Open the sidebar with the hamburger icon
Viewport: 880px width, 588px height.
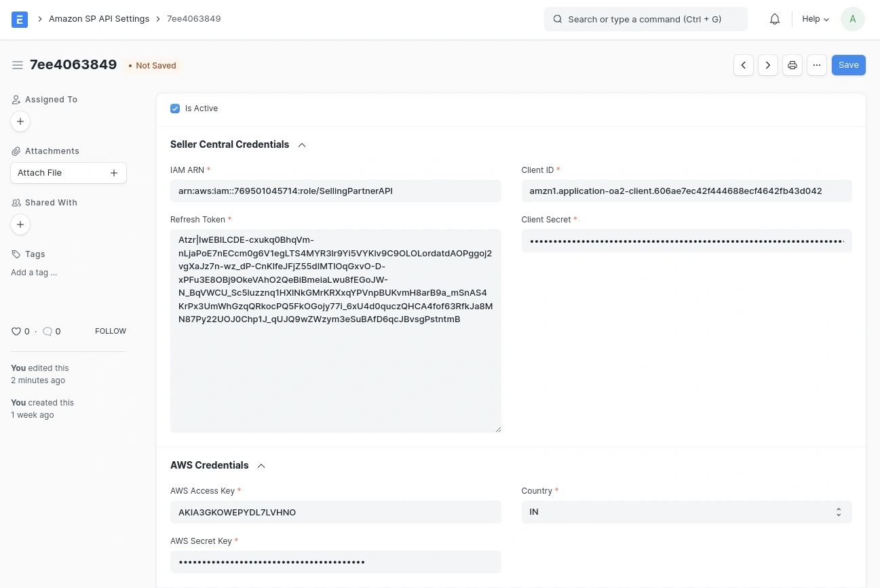point(18,64)
